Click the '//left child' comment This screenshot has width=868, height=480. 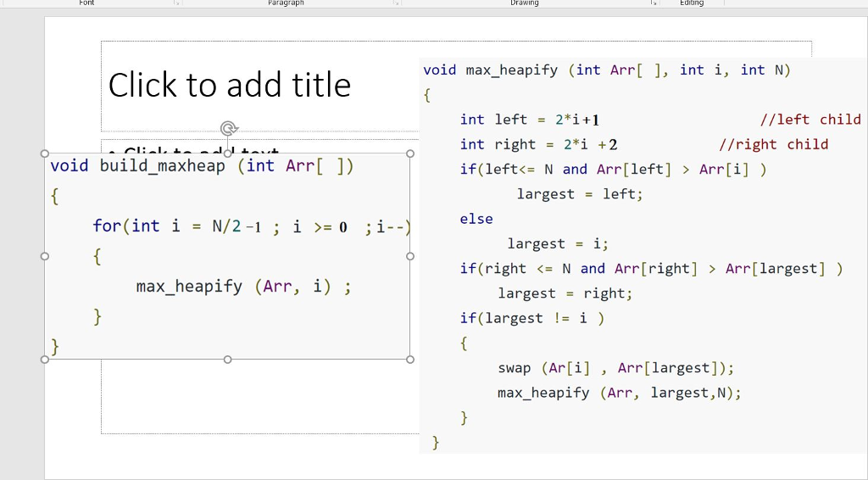point(810,120)
